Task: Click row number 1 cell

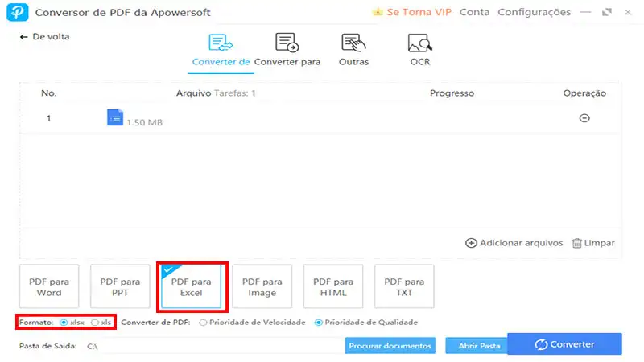Action: coord(48,118)
